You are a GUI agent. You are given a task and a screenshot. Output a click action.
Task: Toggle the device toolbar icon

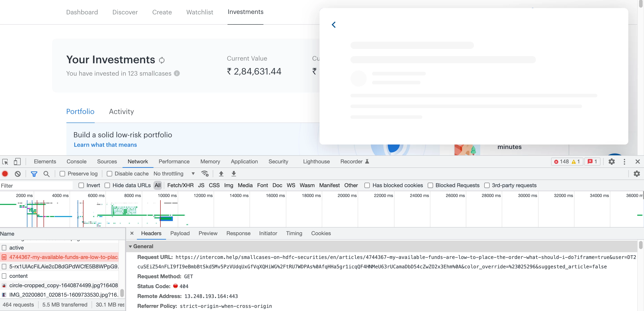tap(17, 162)
